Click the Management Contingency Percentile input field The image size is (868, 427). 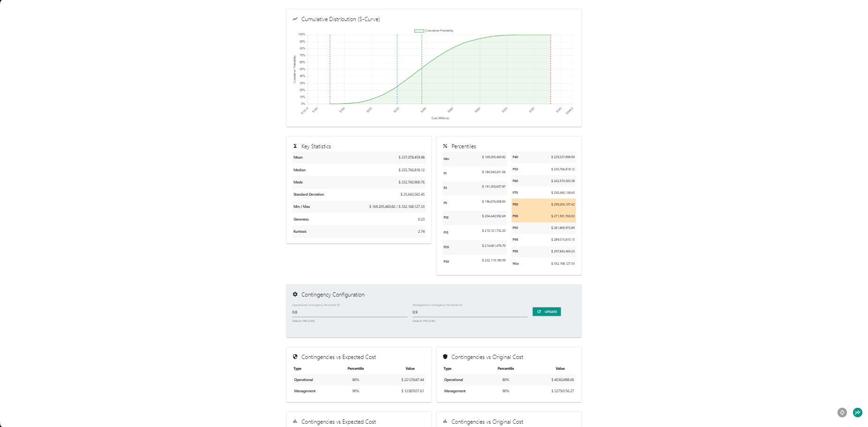pyautogui.click(x=469, y=312)
